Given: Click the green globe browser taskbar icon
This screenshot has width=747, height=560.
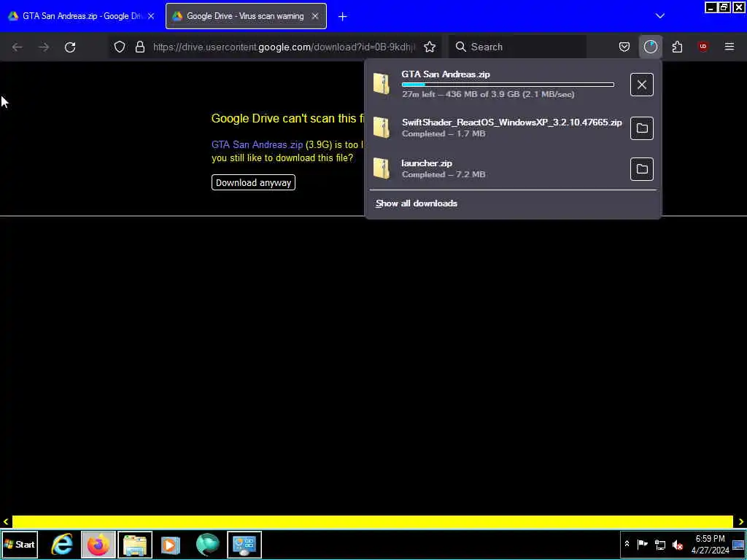Looking at the screenshot, I should [207, 545].
